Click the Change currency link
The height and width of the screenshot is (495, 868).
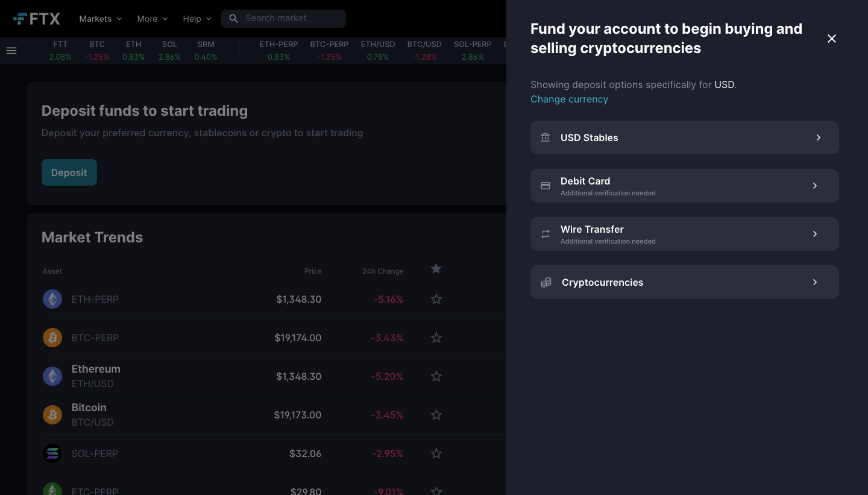pos(569,99)
